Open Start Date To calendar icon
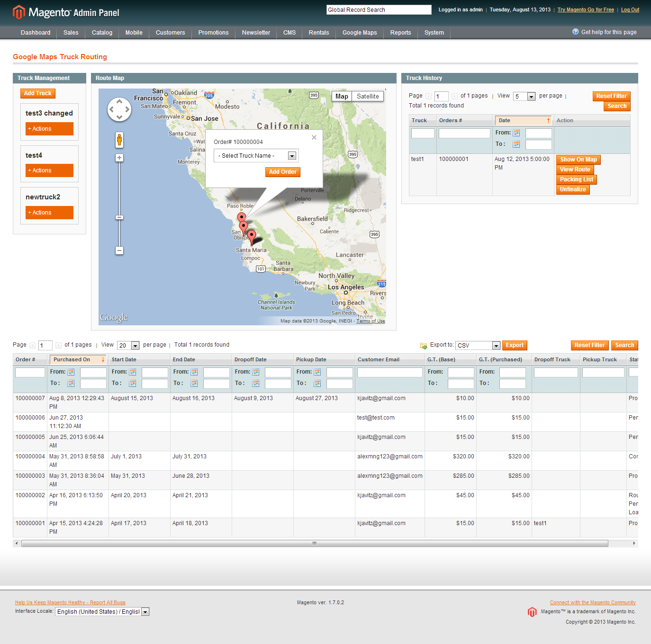 (x=133, y=384)
